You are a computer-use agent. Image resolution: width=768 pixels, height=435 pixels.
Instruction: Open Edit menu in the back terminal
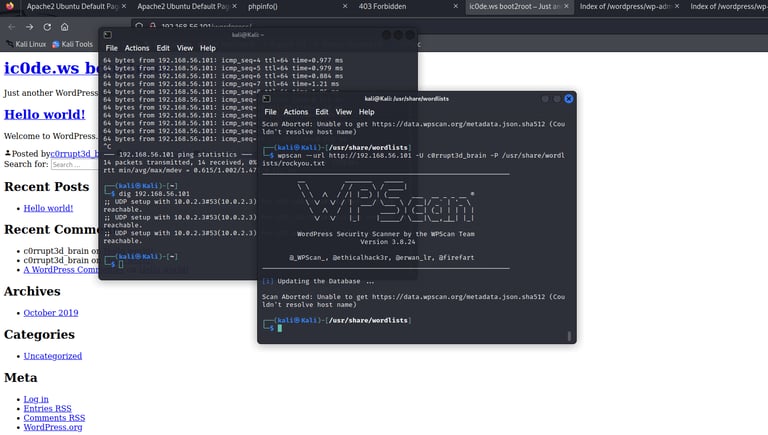pyautogui.click(x=163, y=48)
